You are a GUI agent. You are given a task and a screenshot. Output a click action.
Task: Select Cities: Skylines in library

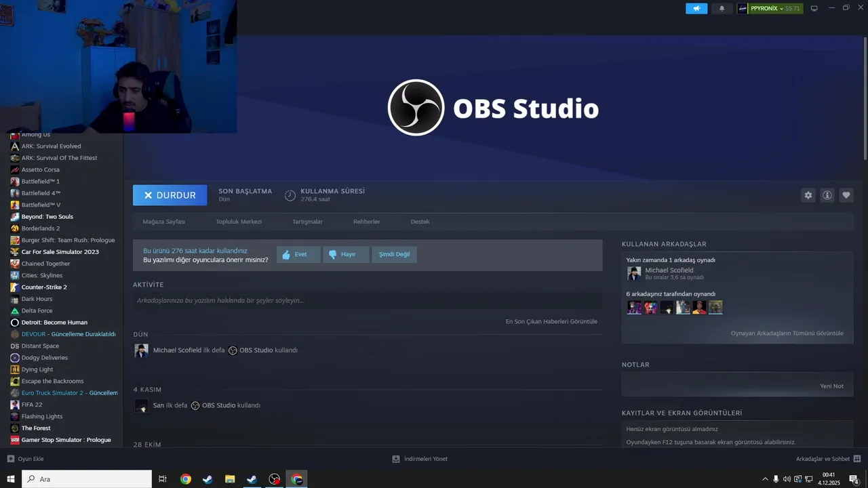(41, 275)
